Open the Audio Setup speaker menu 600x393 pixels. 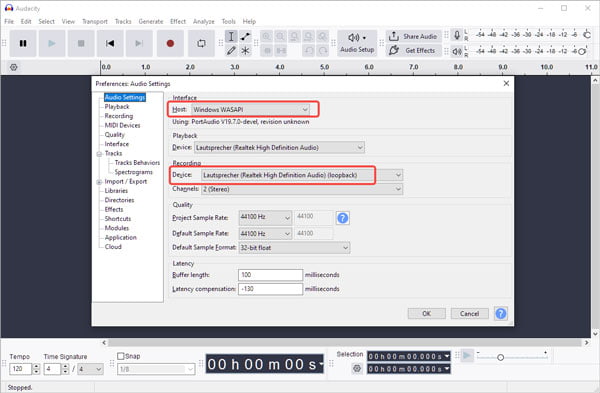(357, 43)
